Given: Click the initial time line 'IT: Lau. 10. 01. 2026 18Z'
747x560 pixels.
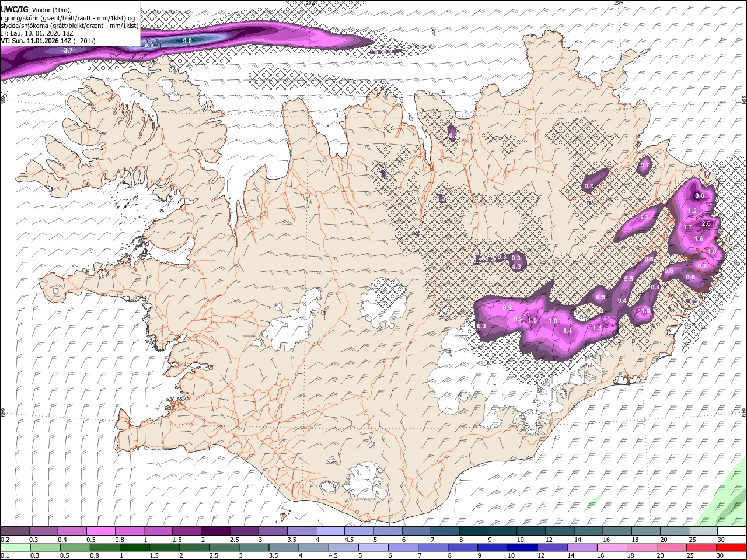Looking at the screenshot, I should tap(37, 33).
